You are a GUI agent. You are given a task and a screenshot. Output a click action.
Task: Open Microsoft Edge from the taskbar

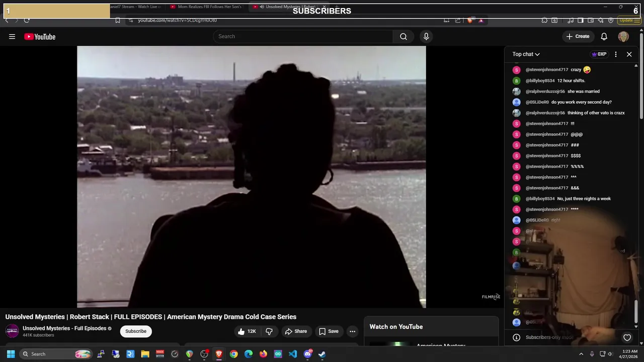tap(249, 354)
